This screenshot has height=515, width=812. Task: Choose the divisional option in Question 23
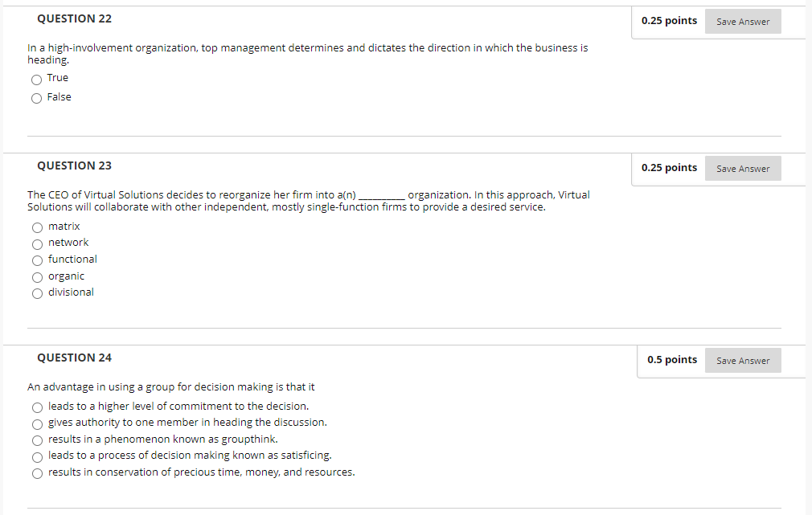[37, 293]
